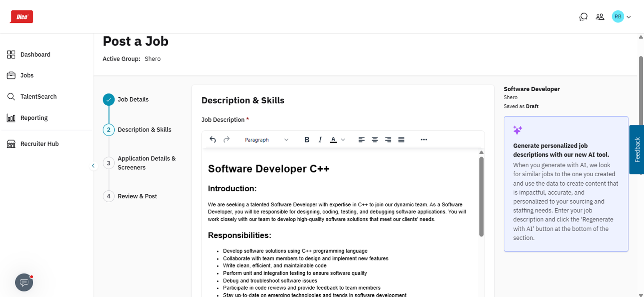The height and width of the screenshot is (297, 644).
Task: Apply the text color A button
Action: coord(333,140)
